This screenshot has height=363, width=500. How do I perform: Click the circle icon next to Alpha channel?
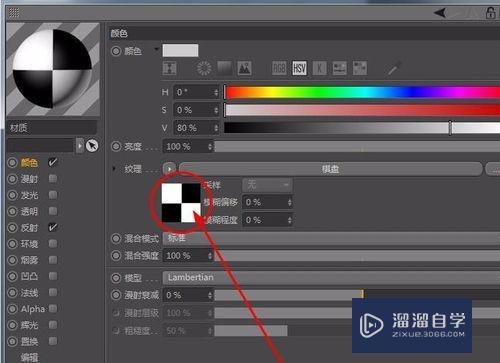(12, 309)
